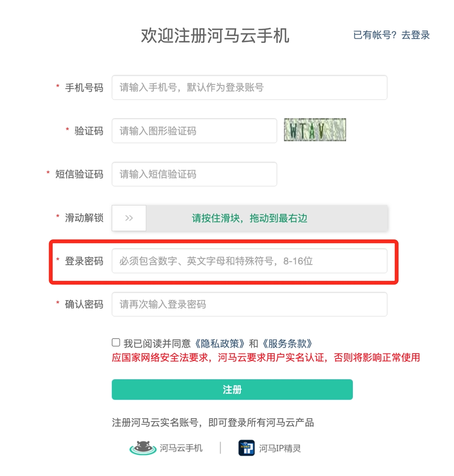Click the 河马云手机 product label text

pos(181,448)
